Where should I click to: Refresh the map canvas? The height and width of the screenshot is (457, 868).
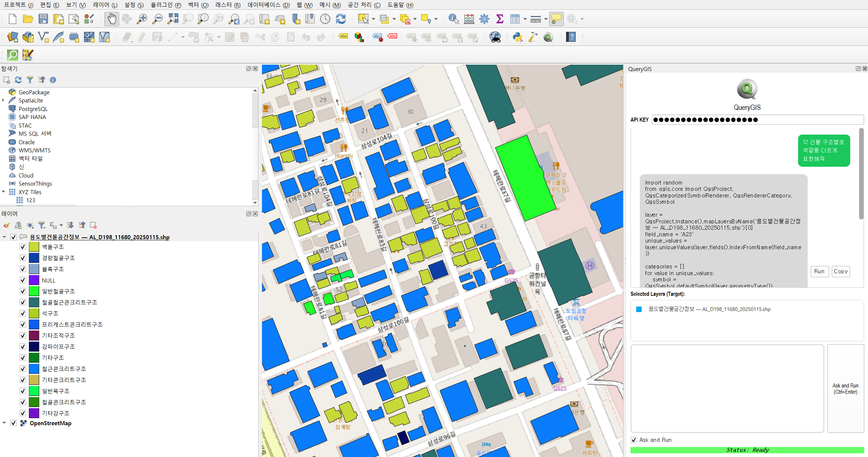340,18
